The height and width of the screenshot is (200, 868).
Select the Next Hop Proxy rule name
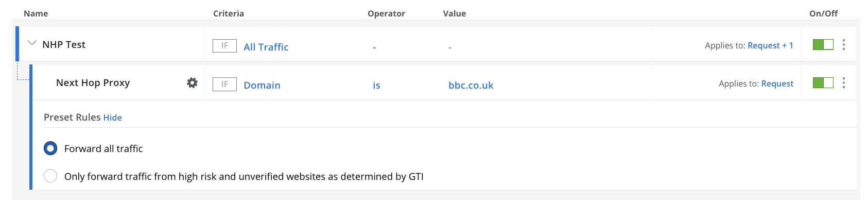[93, 83]
